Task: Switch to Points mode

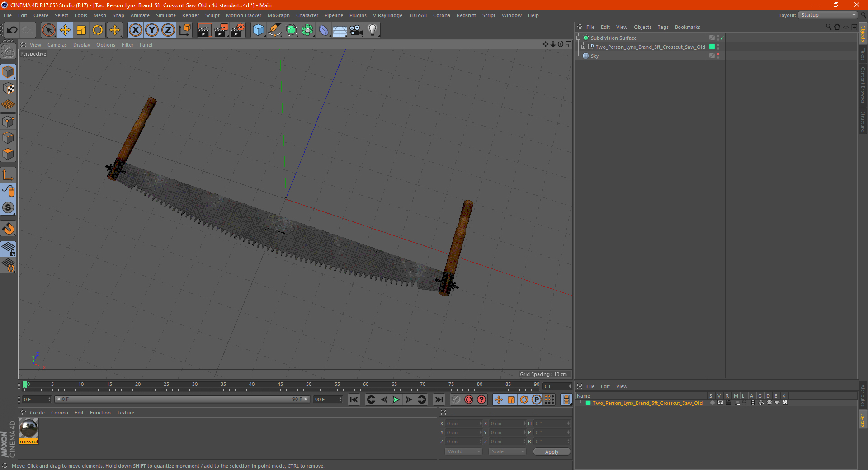Action: [x=8, y=121]
